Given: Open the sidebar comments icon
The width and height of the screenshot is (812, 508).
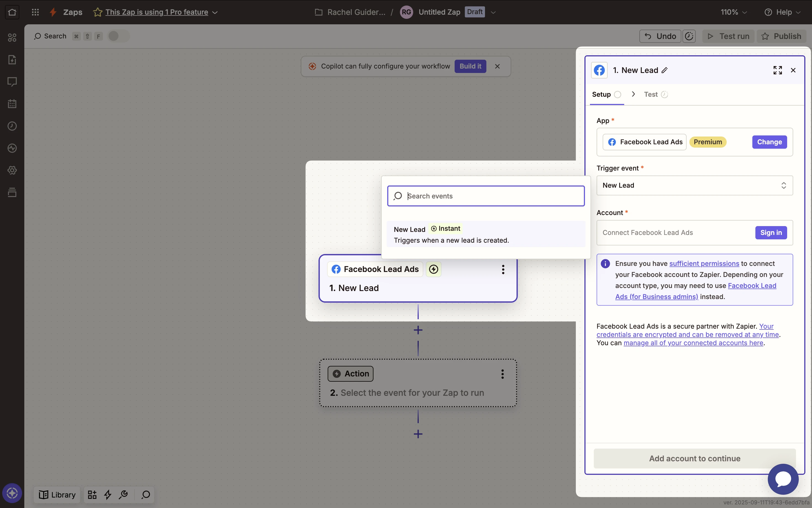Looking at the screenshot, I should pyautogui.click(x=12, y=82).
